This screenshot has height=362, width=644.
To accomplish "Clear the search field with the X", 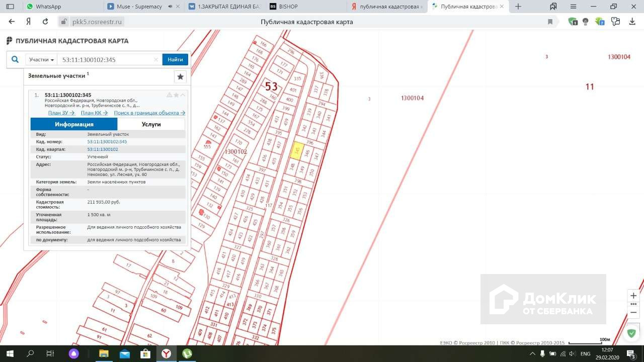I will [156, 59].
